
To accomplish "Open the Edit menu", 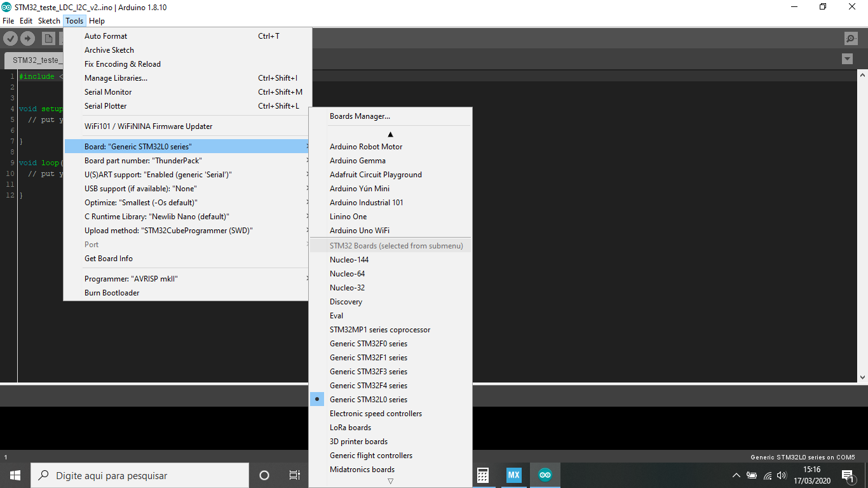I will 26,21.
